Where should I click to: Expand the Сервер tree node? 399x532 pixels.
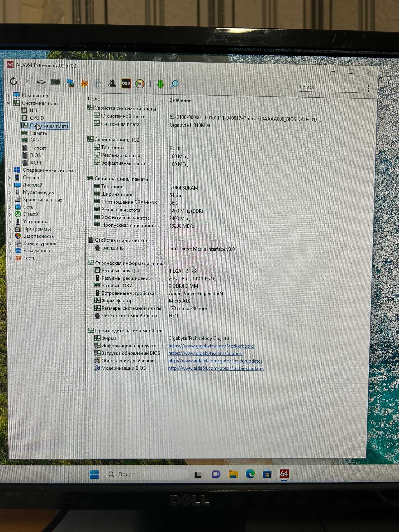[9, 178]
